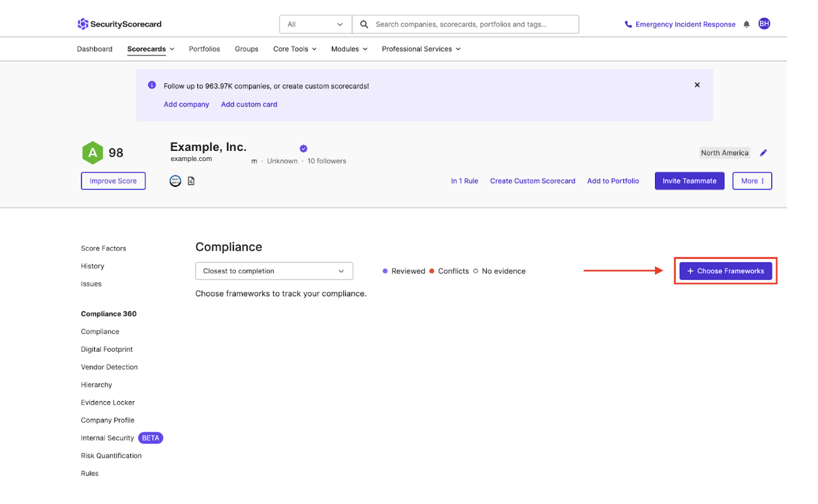
Task: Click the Add custom card link
Action: click(249, 104)
